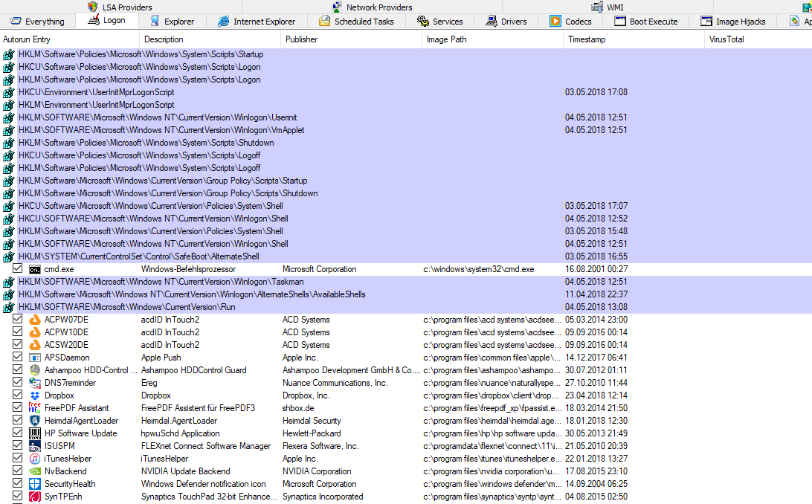
Task: Click registry icon of Winlogon\Userinit row
Action: tap(8, 118)
